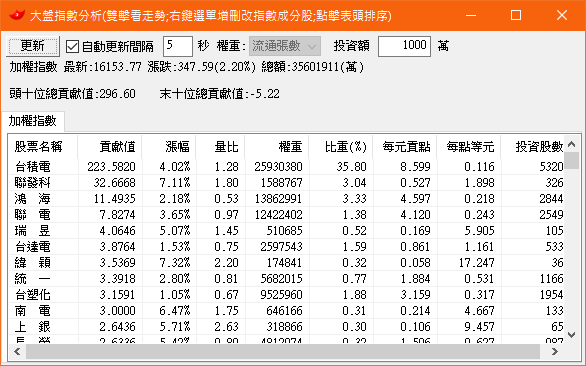Click the 投資額 amount input field
This screenshot has width=586, height=366.
pyautogui.click(x=404, y=46)
